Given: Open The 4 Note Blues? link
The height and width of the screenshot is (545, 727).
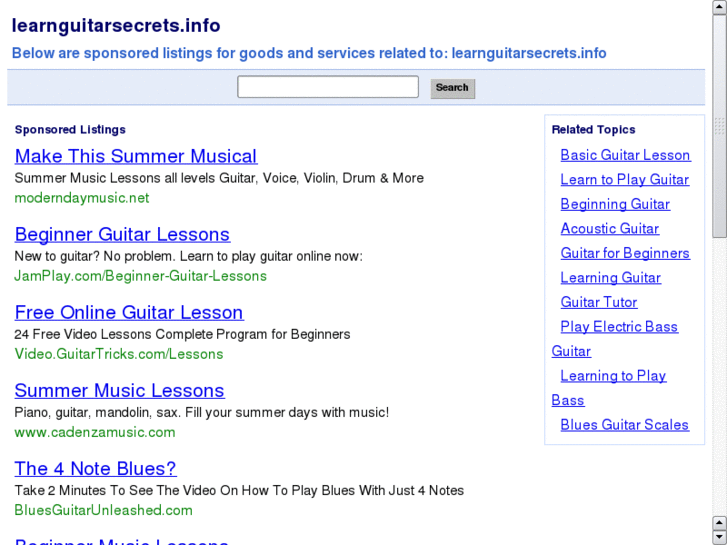Looking at the screenshot, I should [x=96, y=468].
